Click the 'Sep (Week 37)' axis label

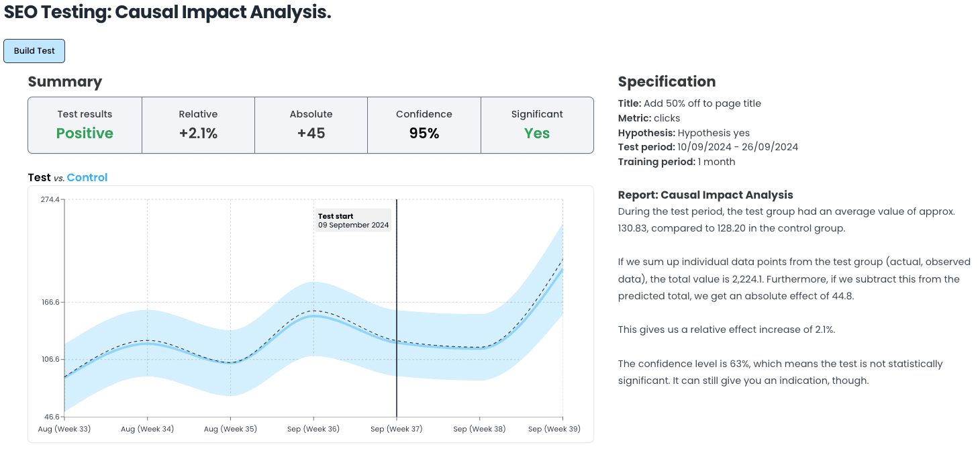(x=397, y=428)
